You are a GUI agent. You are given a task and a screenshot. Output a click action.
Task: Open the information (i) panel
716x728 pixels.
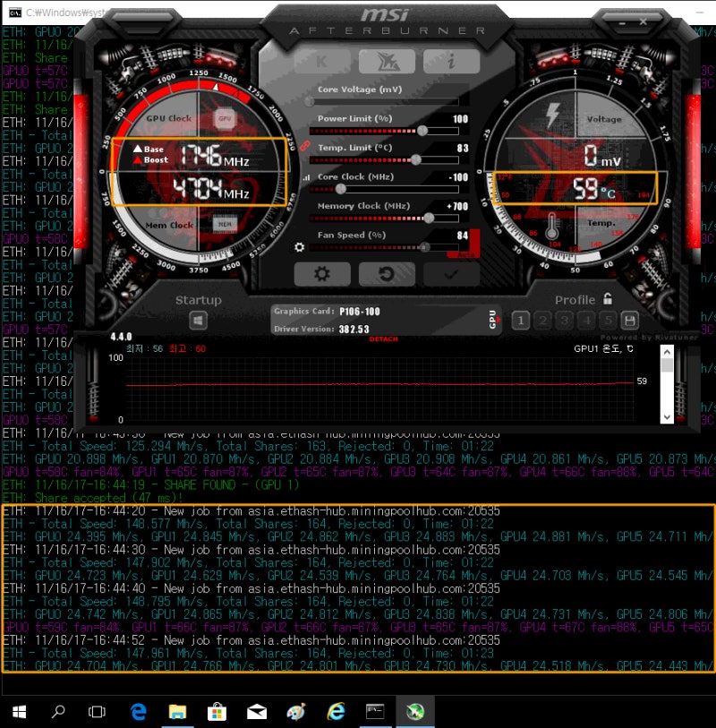tap(451, 61)
